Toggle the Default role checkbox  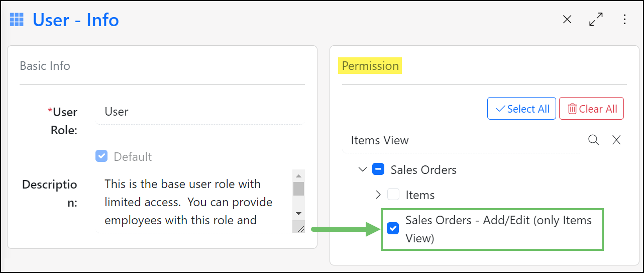[101, 156]
